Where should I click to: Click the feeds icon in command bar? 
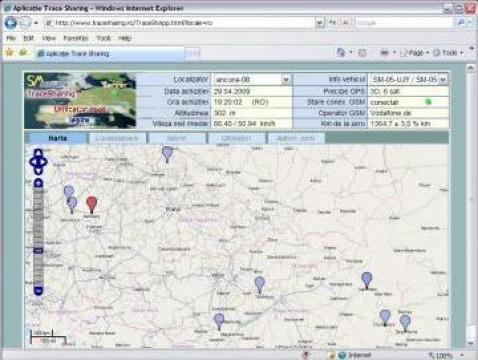[362, 53]
